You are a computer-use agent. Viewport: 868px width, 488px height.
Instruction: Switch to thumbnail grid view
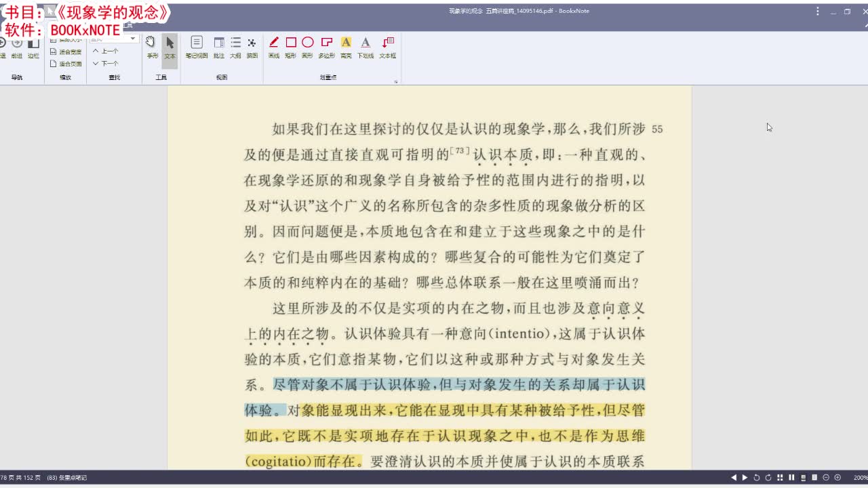(x=780, y=477)
